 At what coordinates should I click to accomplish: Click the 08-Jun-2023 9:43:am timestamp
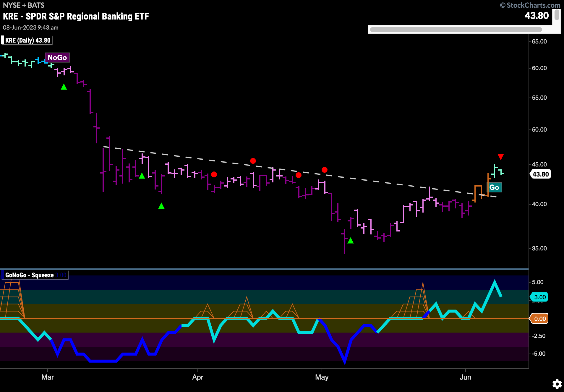tap(31, 27)
